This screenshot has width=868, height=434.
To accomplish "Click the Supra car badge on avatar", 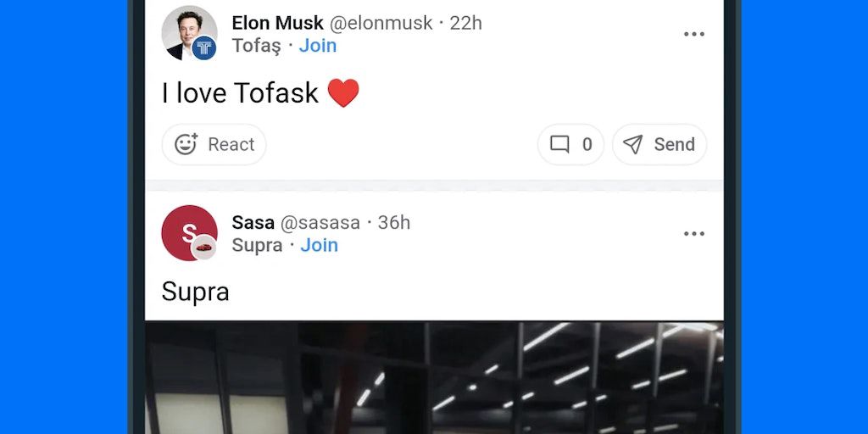I will click(x=204, y=248).
